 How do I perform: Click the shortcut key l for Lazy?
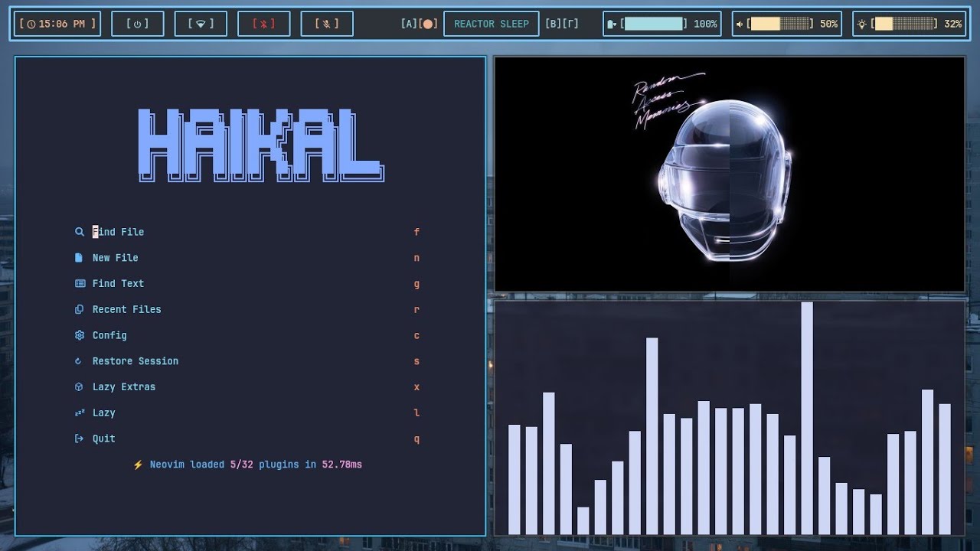[x=416, y=412]
